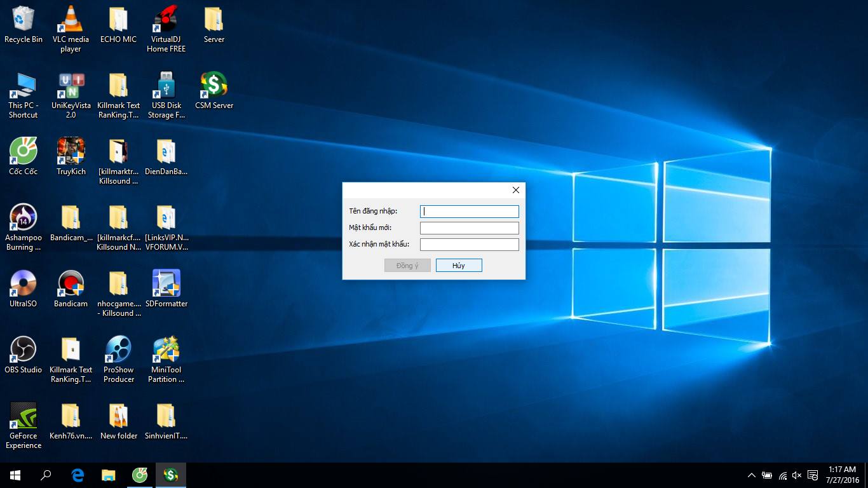Launch CSM Server
The image size is (868, 488).
coord(214,85)
